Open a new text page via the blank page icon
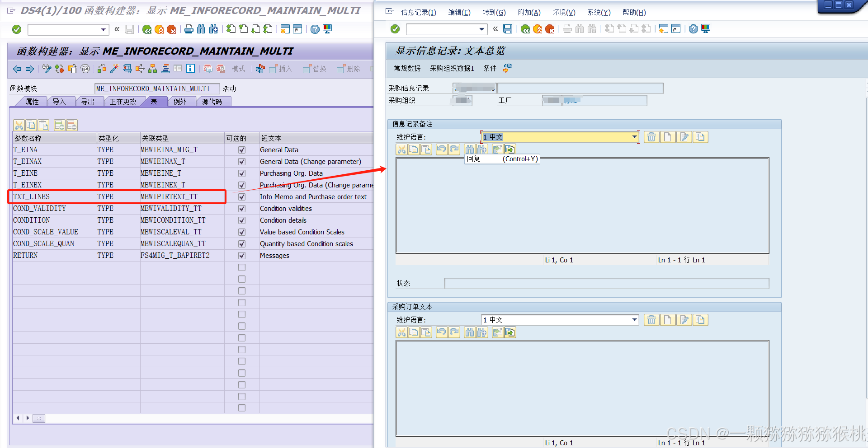The height and width of the screenshot is (448, 868). click(667, 137)
